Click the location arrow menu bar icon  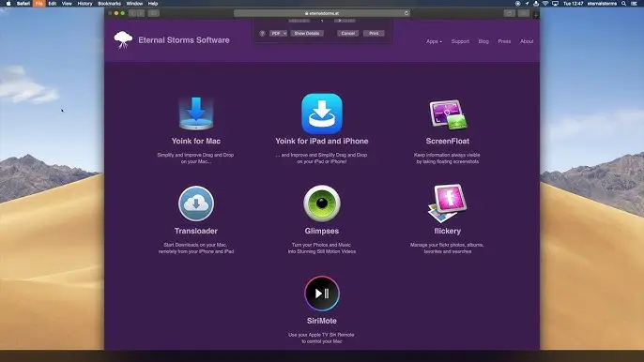click(x=527, y=4)
